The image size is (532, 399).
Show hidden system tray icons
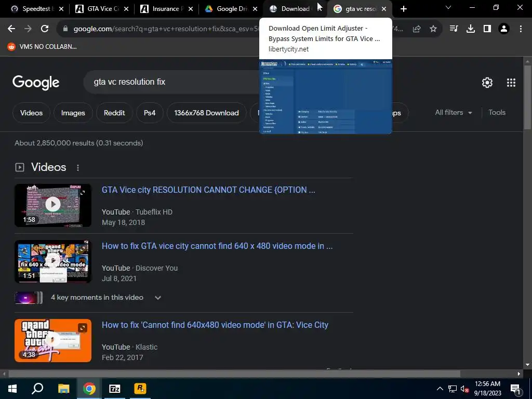pos(440,389)
